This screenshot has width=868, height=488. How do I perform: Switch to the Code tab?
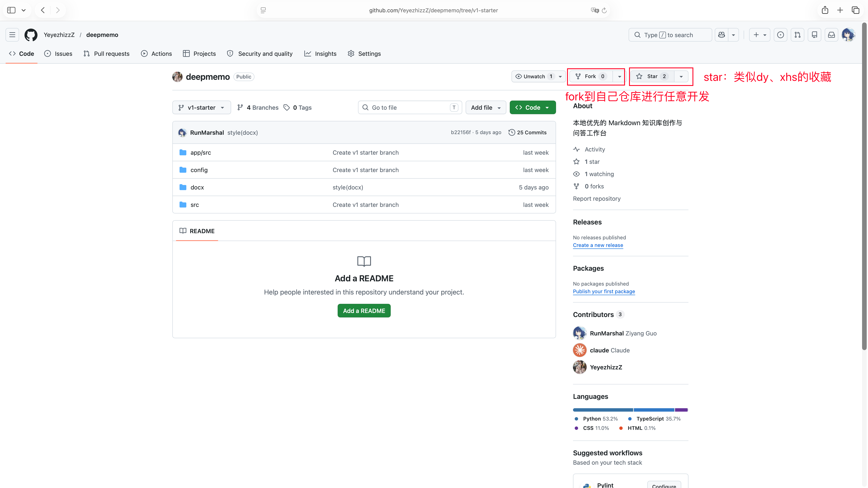(22, 53)
